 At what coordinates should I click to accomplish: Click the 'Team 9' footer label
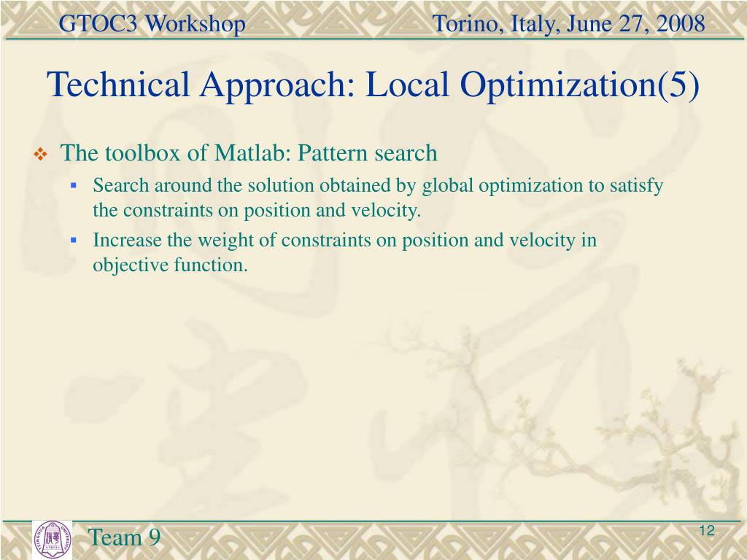[124, 537]
